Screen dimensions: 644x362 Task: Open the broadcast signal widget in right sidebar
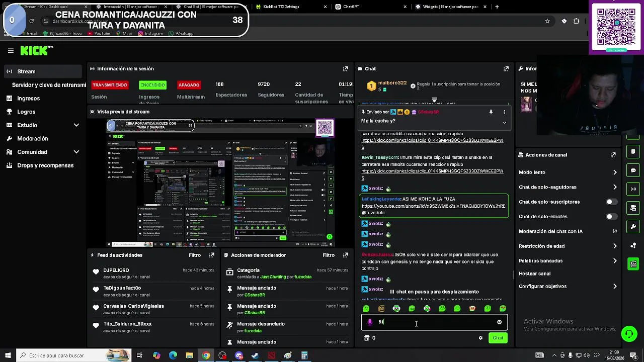[633, 189]
